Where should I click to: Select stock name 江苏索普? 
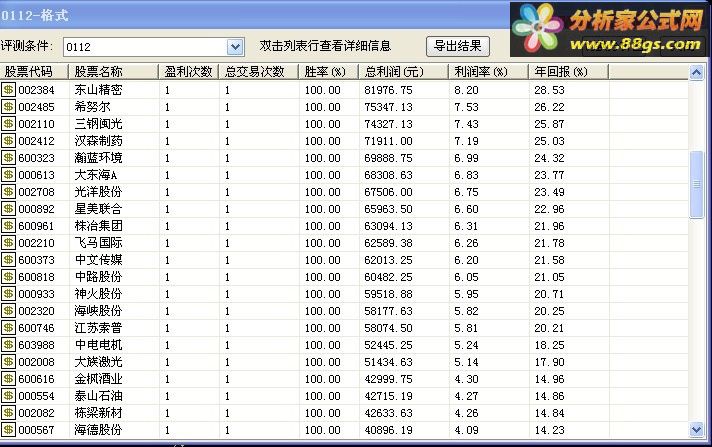point(99,328)
